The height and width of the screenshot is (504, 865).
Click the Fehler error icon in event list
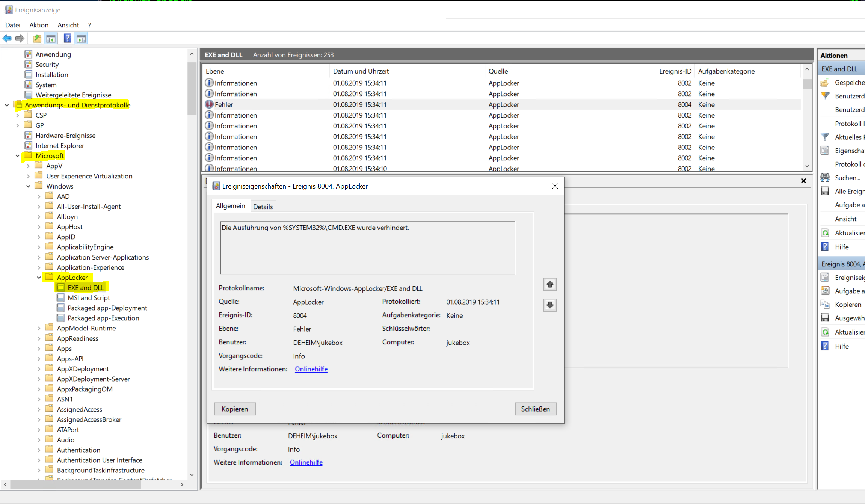[x=209, y=104]
